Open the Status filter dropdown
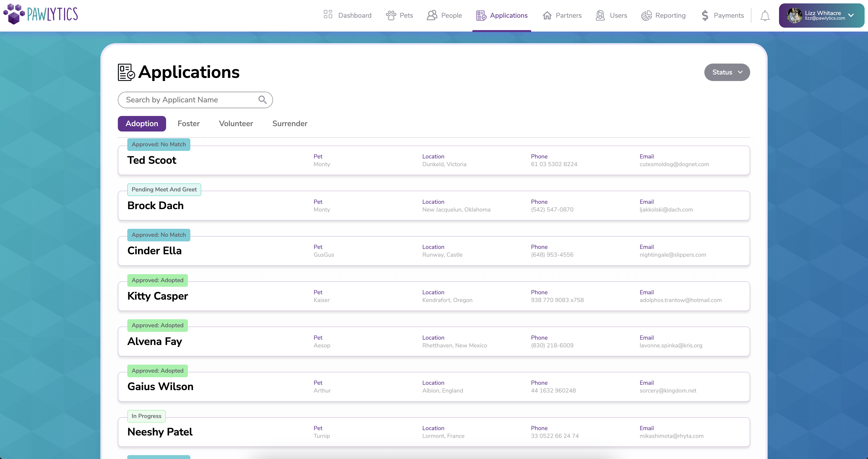The height and width of the screenshot is (459, 868). click(727, 72)
